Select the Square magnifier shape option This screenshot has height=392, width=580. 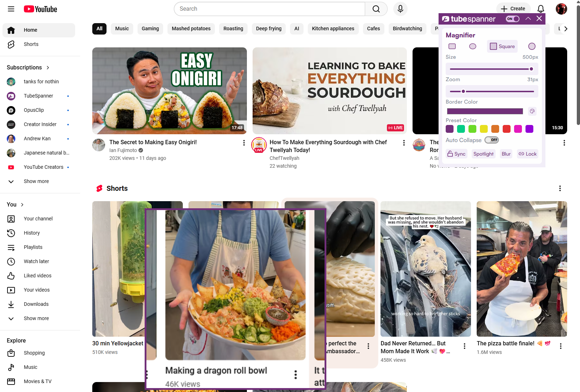[502, 46]
